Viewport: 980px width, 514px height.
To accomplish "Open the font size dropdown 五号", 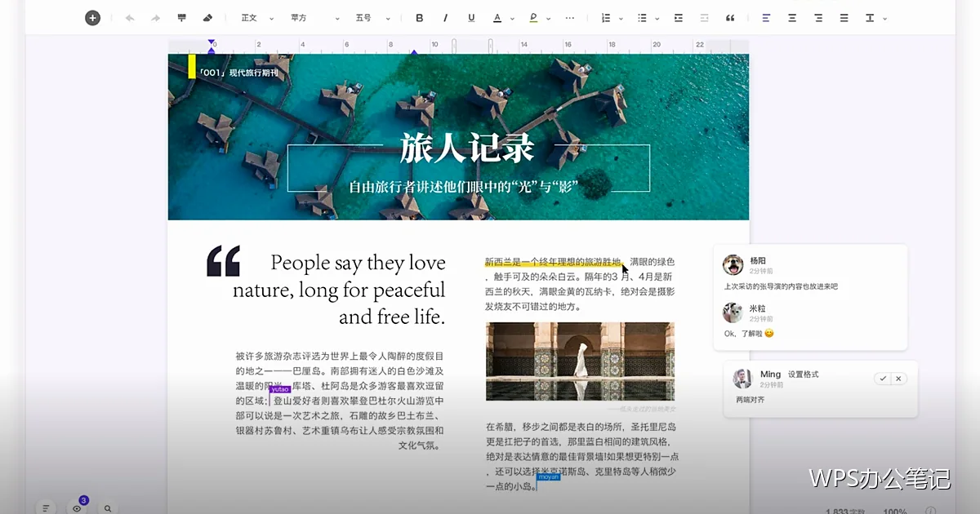I will (x=373, y=18).
